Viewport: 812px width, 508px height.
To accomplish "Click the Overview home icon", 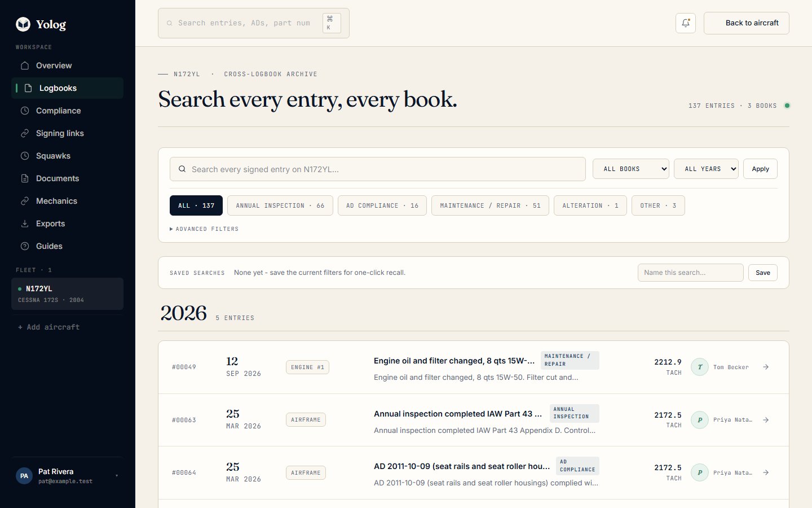I will click(25, 65).
